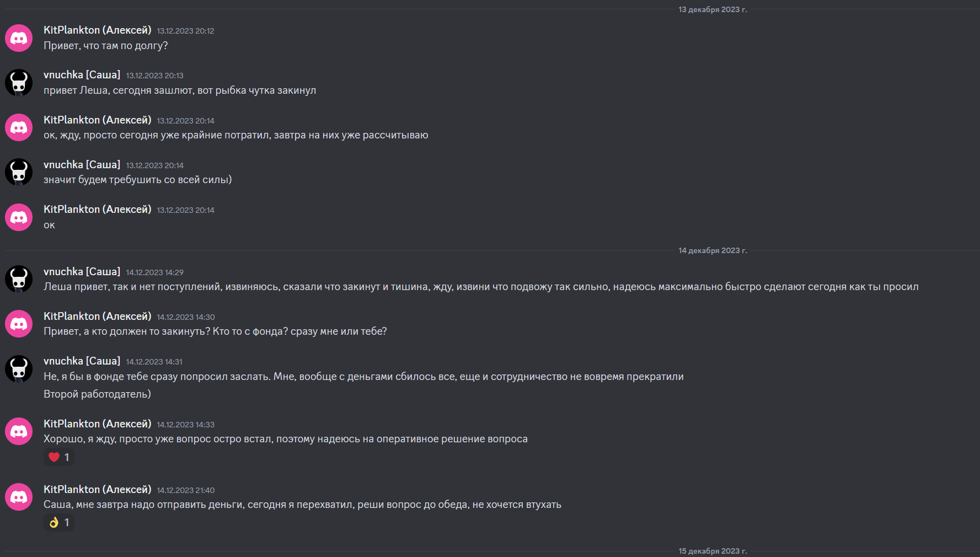Screen dimensions: 980x557
Task: Click KitPlankton's avatar on the 20:12 message
Action: (x=19, y=38)
